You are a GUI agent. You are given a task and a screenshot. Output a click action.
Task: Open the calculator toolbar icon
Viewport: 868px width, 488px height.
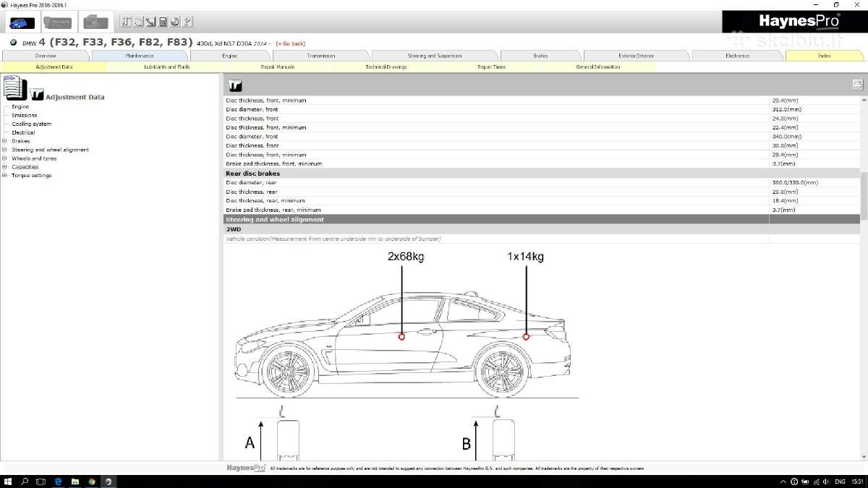(163, 22)
